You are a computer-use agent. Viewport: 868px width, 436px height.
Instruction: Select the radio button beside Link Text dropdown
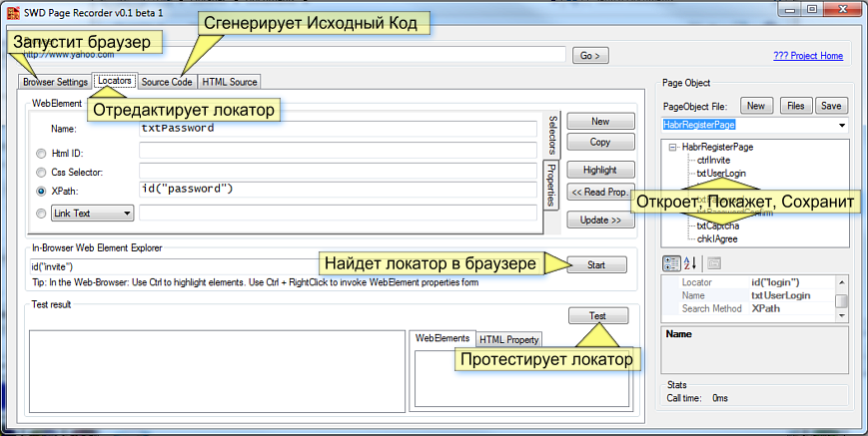tap(41, 213)
